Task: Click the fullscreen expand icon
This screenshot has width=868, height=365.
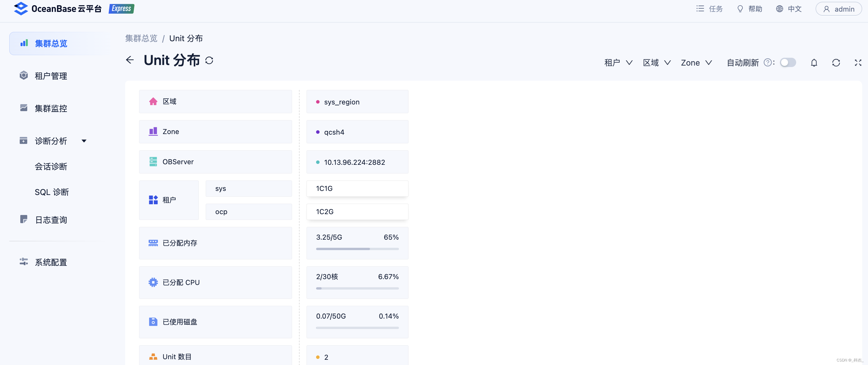Action: pyautogui.click(x=858, y=63)
